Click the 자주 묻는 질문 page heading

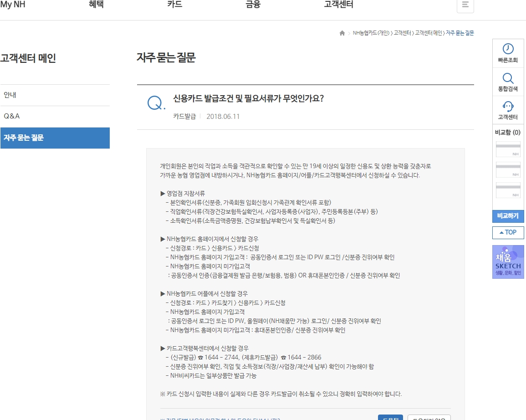tap(166, 58)
